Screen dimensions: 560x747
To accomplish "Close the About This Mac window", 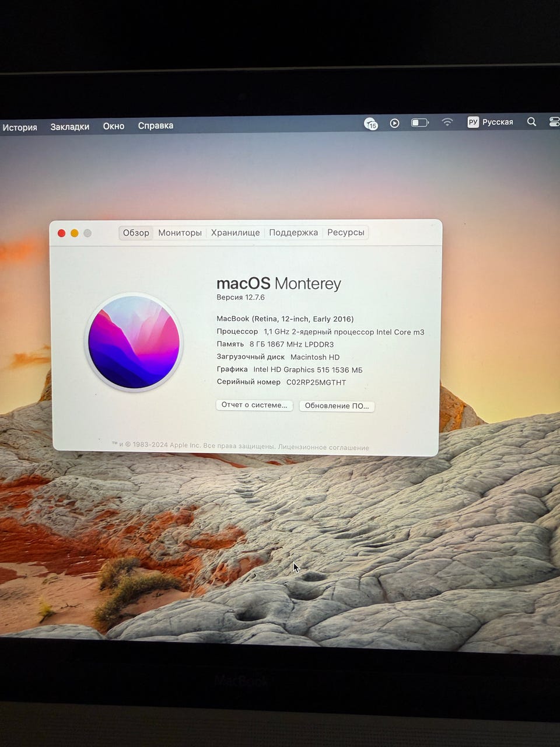I will click(x=61, y=233).
